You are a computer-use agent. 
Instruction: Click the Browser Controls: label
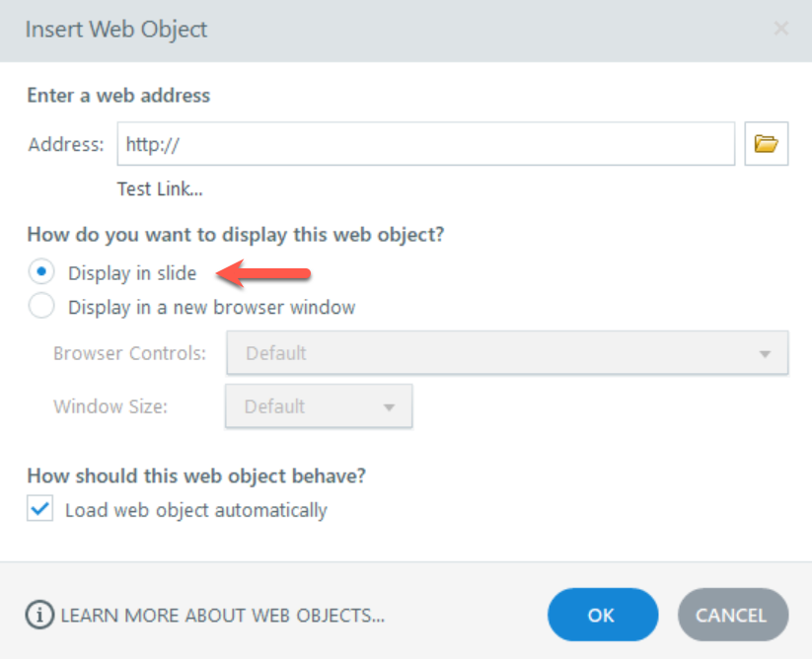pos(129,353)
